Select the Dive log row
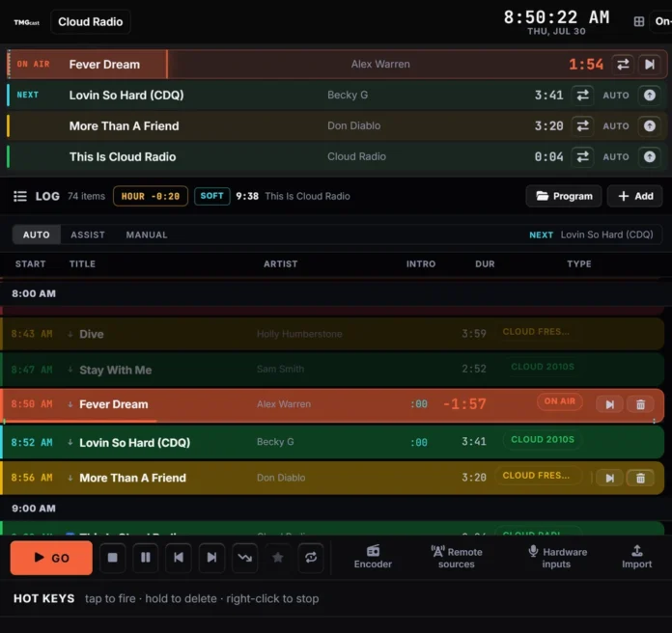 (x=332, y=334)
